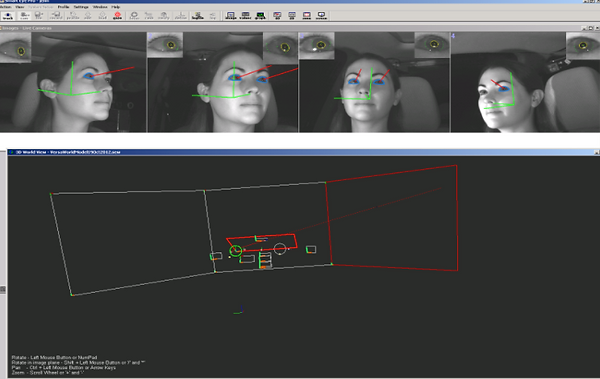
Task: Open the image view toolbar icon
Action: point(231,16)
